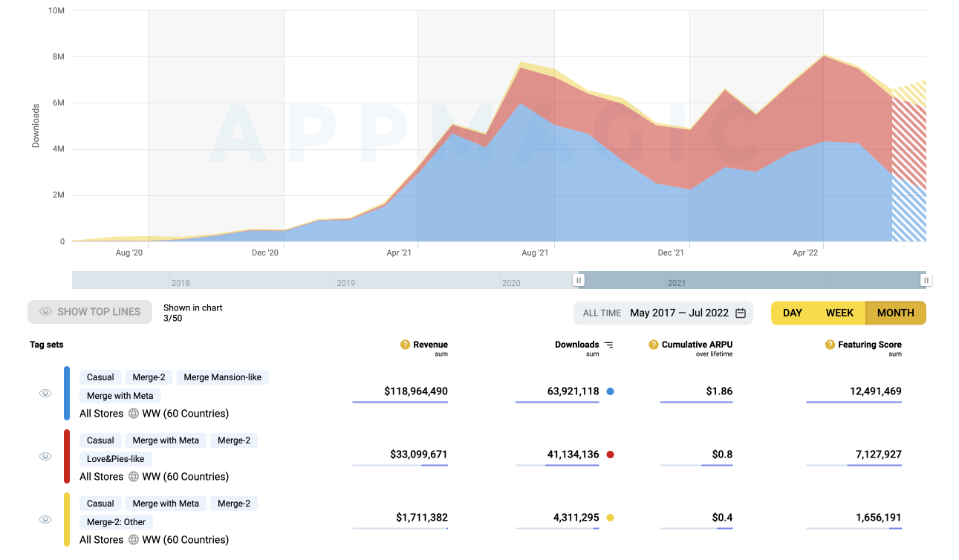Click the globe icon in Merge Mansion-like row

(134, 414)
